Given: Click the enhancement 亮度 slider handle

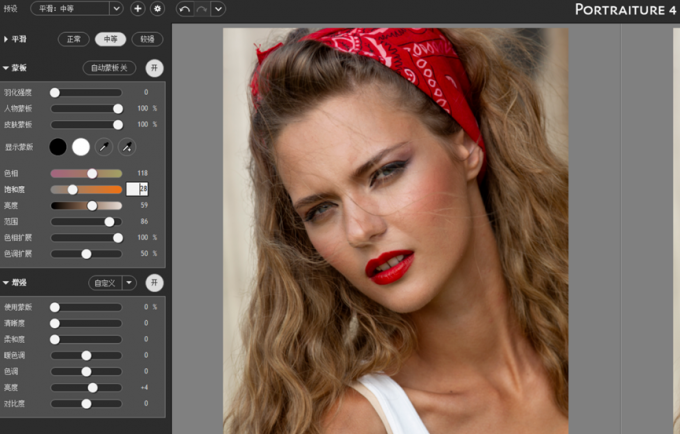Looking at the screenshot, I should [x=92, y=388].
